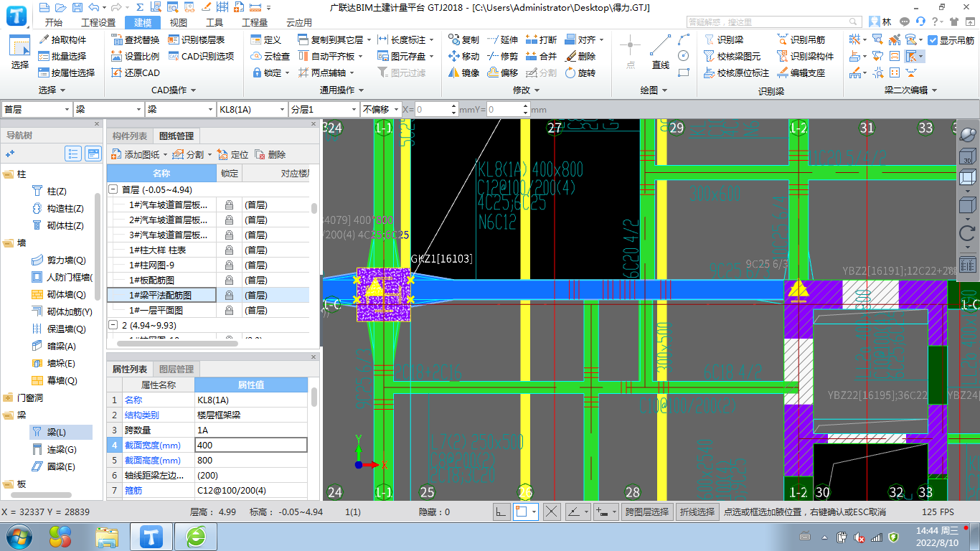Click 识别梁 identify beam tool
The image size is (980, 551).
coord(723,39)
